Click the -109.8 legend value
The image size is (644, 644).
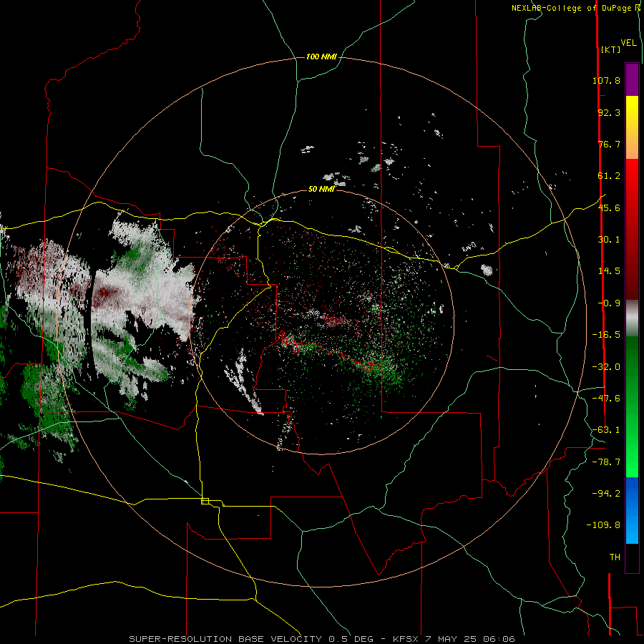pos(603,525)
